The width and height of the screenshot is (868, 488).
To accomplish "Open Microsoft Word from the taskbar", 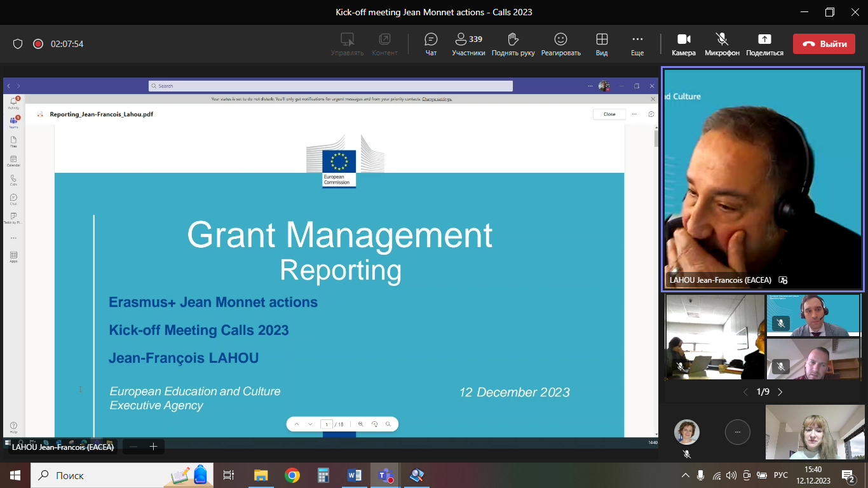I will pos(354,475).
